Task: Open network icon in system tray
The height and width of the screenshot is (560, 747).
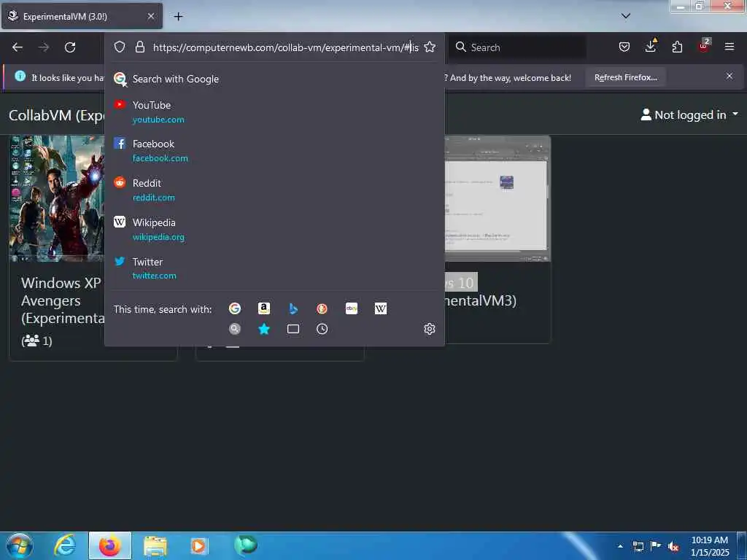Action: coord(638,546)
